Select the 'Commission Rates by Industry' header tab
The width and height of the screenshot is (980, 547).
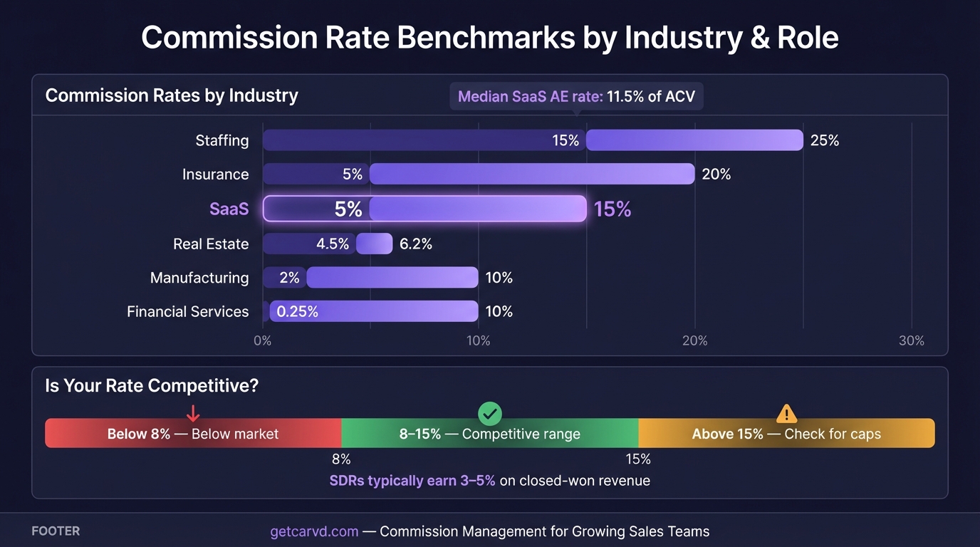tap(171, 95)
